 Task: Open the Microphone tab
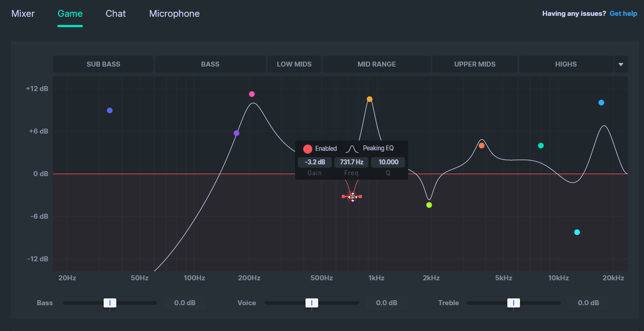(174, 14)
